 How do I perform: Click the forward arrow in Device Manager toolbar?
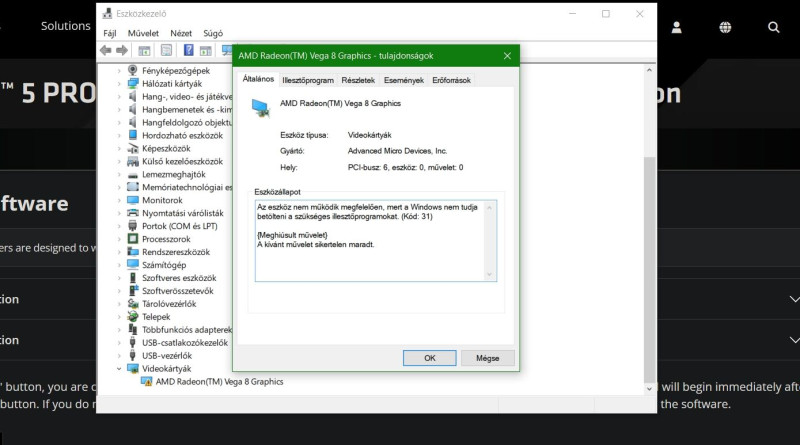pyautogui.click(x=122, y=50)
